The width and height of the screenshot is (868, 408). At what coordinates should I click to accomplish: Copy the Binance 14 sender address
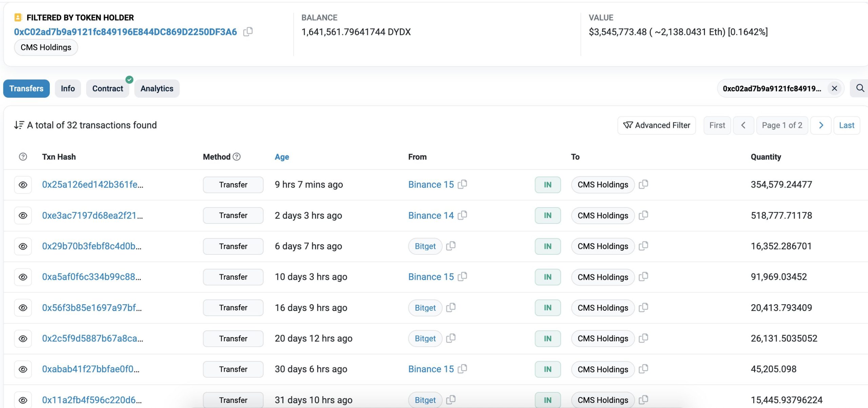coord(462,215)
